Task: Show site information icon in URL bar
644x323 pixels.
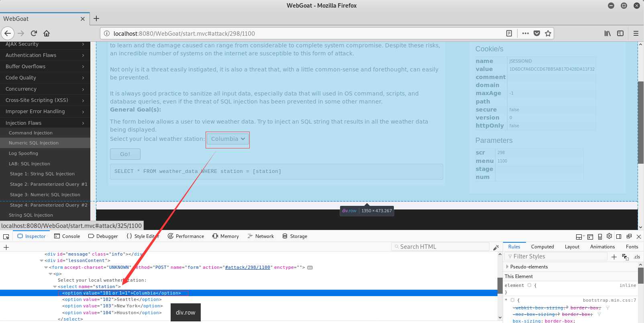Action: tap(107, 33)
